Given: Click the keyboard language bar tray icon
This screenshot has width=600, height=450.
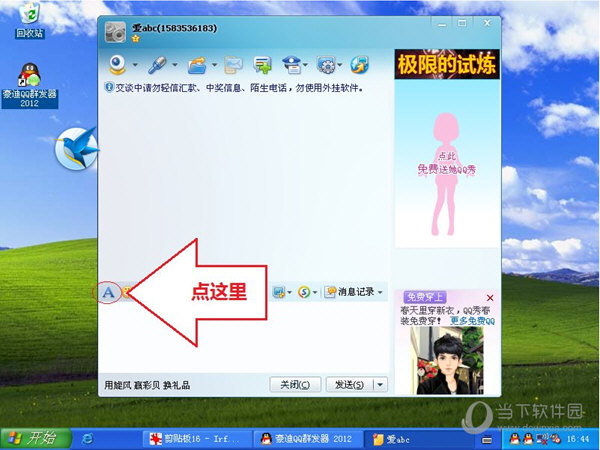Looking at the screenshot, I should pyautogui.click(x=487, y=440).
